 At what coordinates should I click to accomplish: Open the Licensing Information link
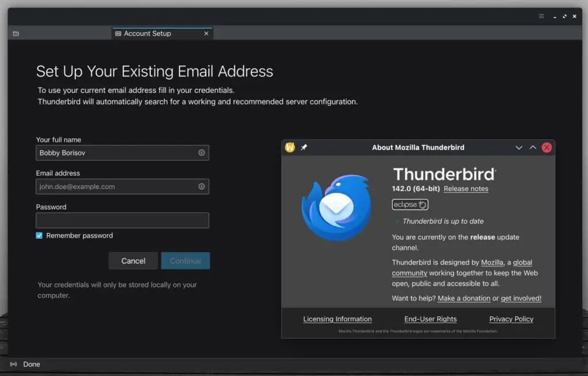click(x=337, y=319)
